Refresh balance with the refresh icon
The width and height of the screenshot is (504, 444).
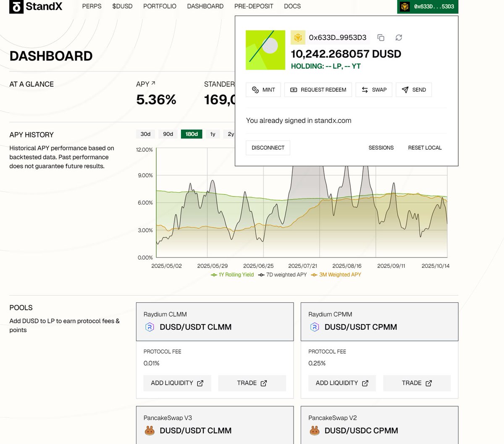(399, 37)
